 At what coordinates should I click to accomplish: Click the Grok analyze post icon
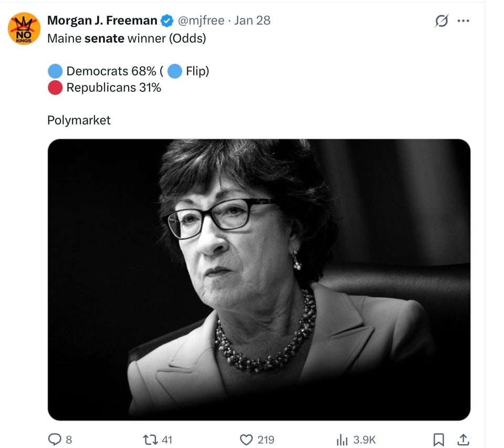[443, 20]
